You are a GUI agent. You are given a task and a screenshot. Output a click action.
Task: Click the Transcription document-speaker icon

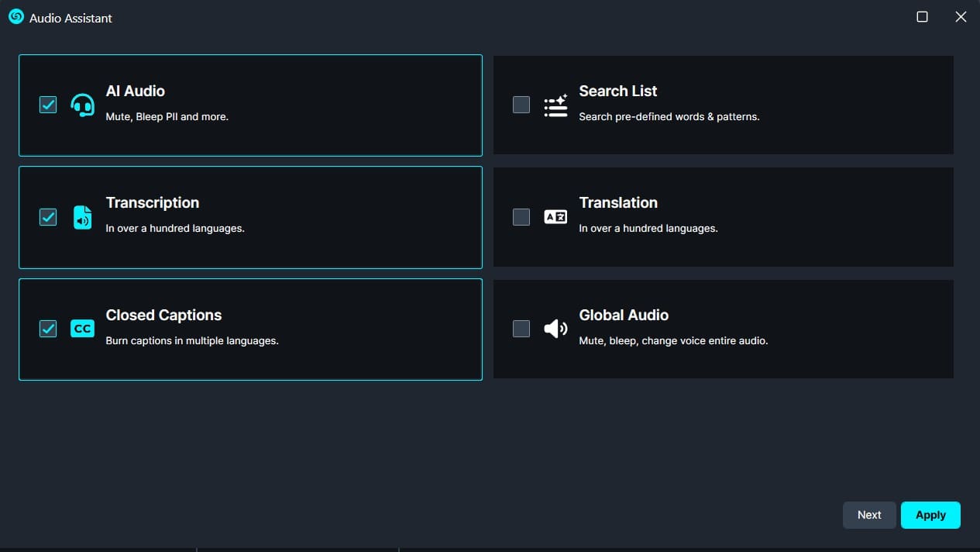point(82,217)
